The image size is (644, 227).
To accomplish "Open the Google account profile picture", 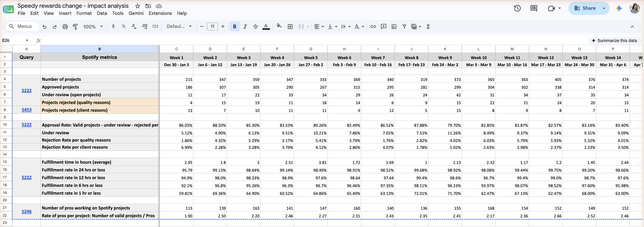I will [634, 8].
